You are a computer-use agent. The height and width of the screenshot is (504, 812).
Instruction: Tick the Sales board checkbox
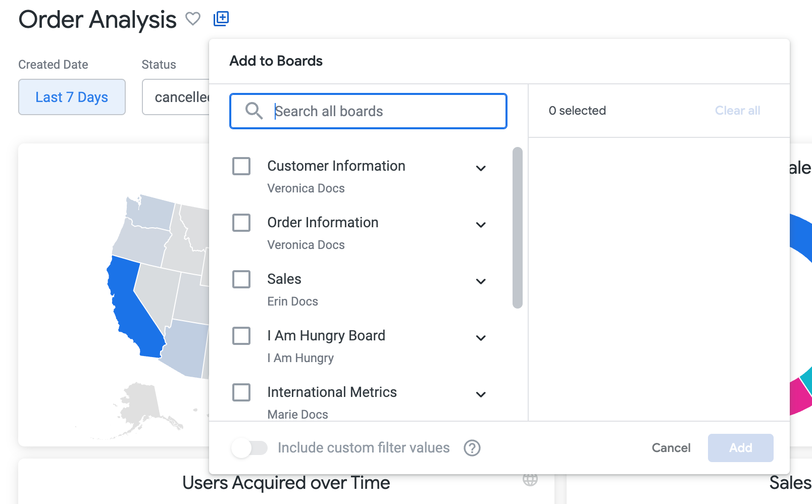(x=241, y=279)
